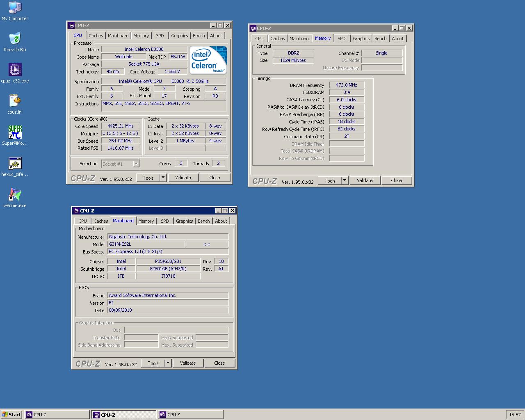The height and width of the screenshot is (420, 525).
Task: Expand the Socket #1 selection dropdown
Action: coord(136,164)
